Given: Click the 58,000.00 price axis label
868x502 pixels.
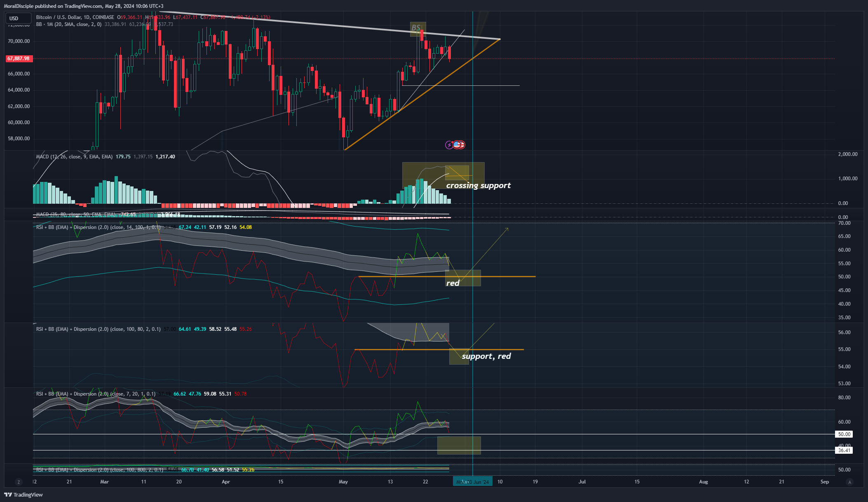Looking at the screenshot, I should pyautogui.click(x=19, y=139).
